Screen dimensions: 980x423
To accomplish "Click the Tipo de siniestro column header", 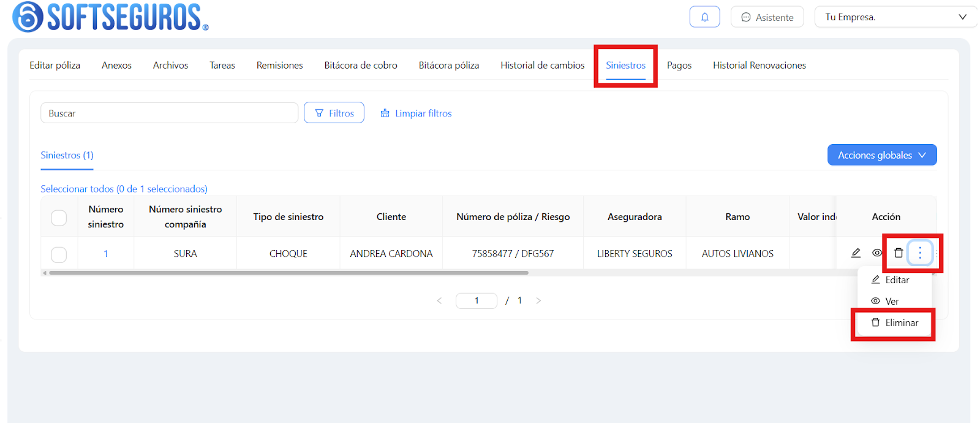I will pyautogui.click(x=288, y=216).
